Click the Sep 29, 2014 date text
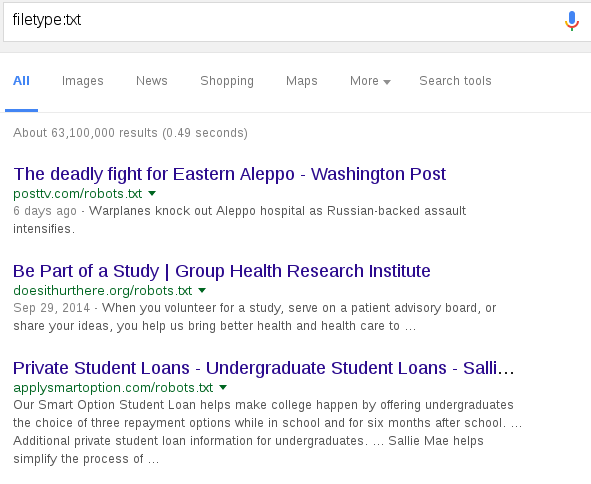Screen dimensions: 591x484 click(x=52, y=308)
